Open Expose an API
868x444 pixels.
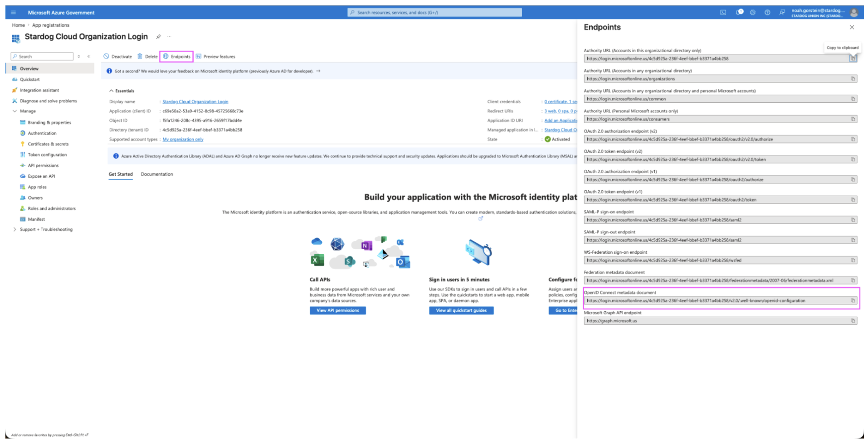[x=41, y=176]
